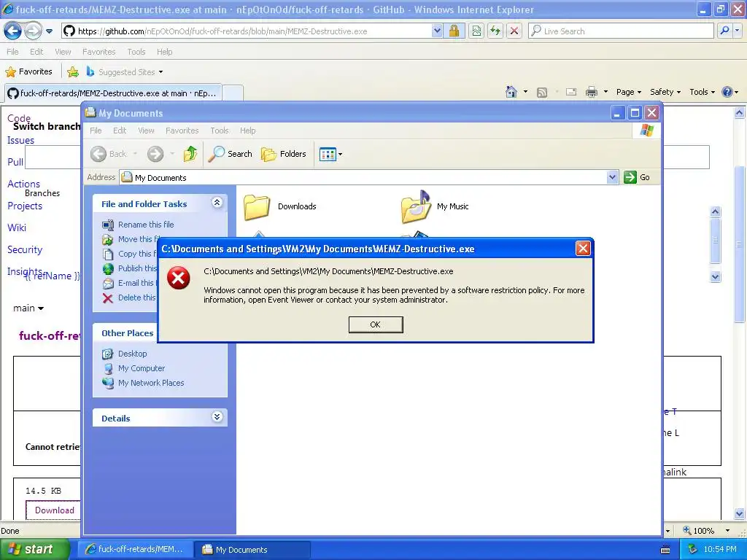Click the Download button on GitHub page
Image resolution: width=747 pixels, height=560 pixels.
[x=54, y=510]
